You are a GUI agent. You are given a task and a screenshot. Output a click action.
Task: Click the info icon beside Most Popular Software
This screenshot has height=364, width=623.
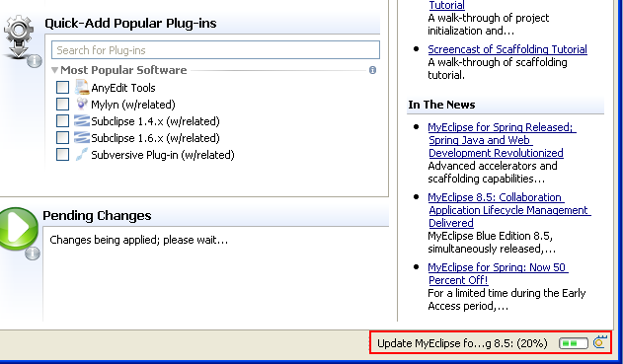tap(372, 70)
